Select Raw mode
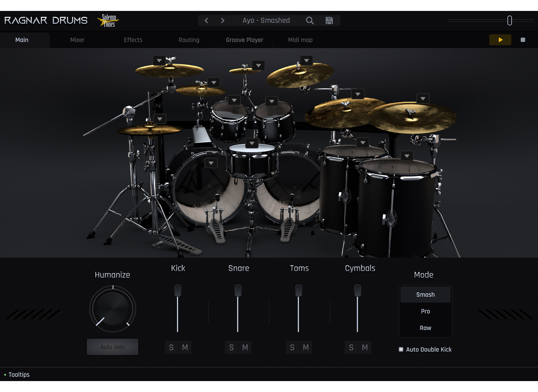 click(x=425, y=328)
